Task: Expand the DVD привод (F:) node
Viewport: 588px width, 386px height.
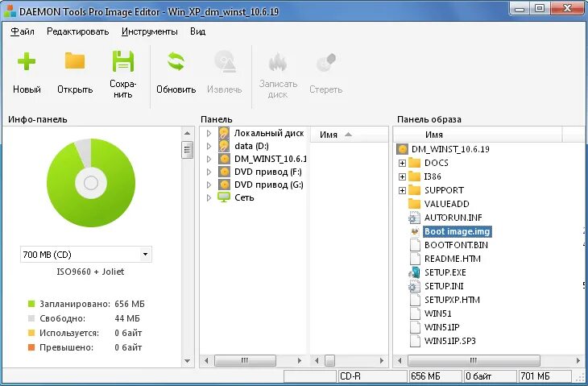Action: tap(209, 172)
